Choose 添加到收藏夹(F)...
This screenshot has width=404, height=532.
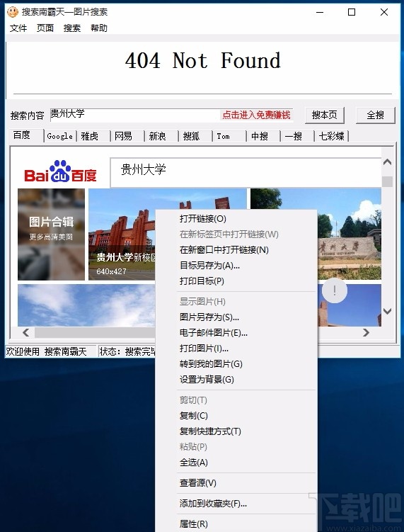point(236,504)
